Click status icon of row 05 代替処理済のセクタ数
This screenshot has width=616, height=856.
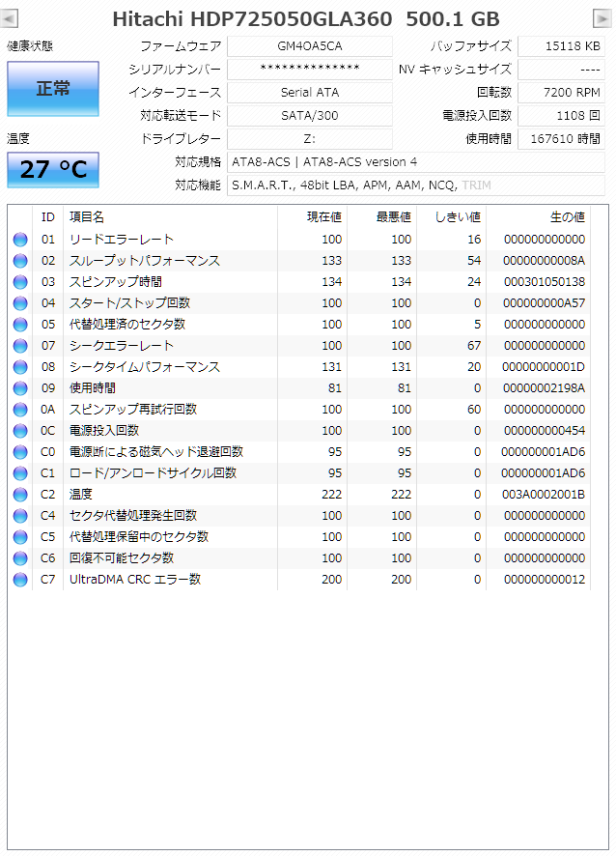[x=20, y=325]
